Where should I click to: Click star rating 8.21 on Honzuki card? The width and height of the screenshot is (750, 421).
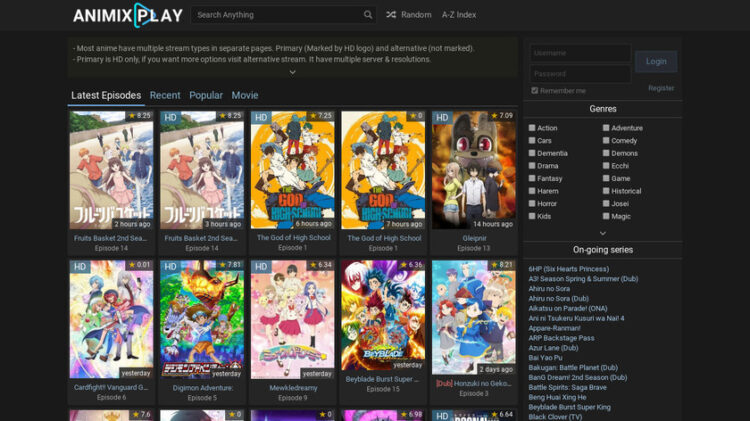click(x=502, y=265)
